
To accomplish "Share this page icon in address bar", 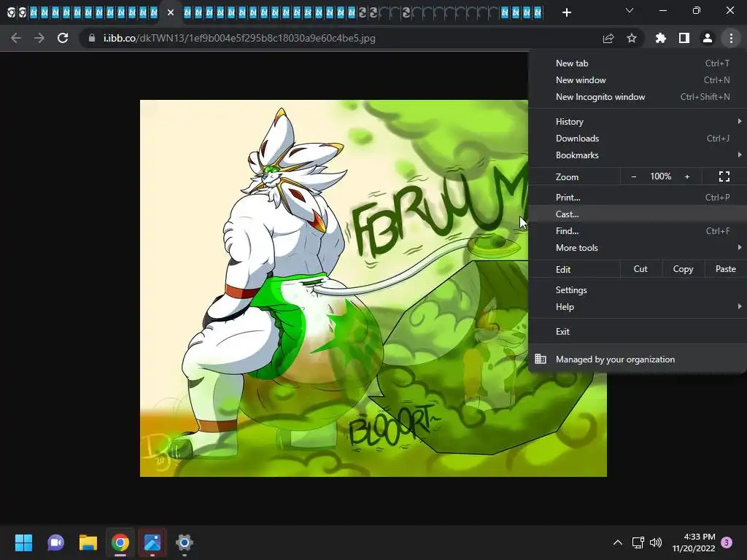I will (608, 38).
